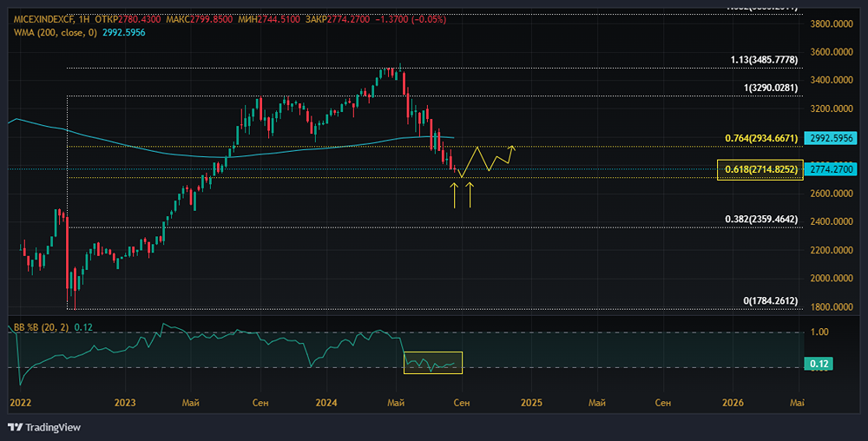Click the BB %B value tag 0.12

819,365
